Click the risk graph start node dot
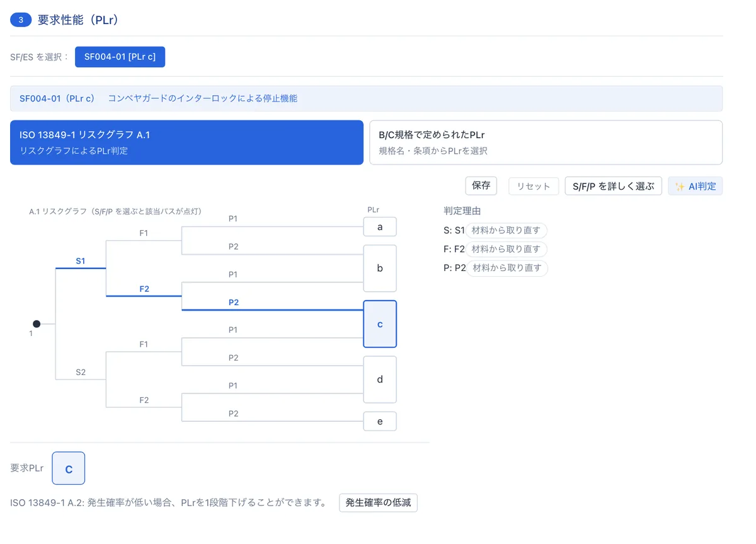Screen dimensions: 756x544 [x=37, y=324]
